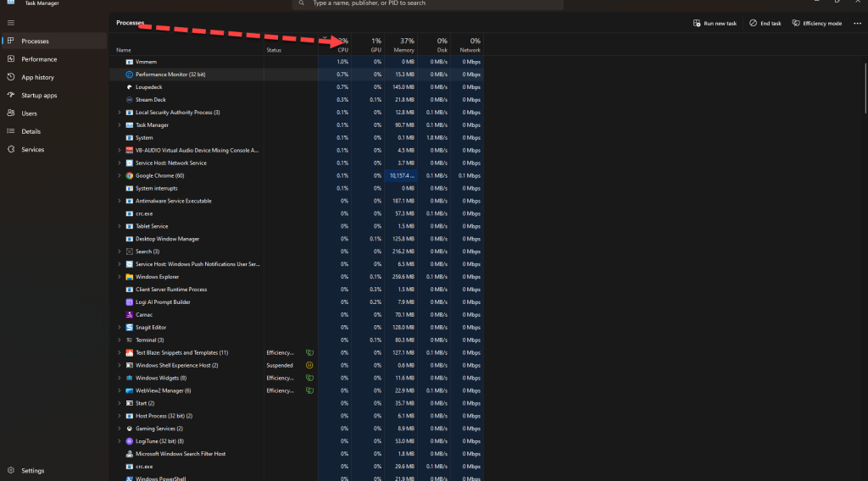This screenshot has width=868, height=481.
Task: Expand Google Chrome (60) process group
Action: click(119, 176)
